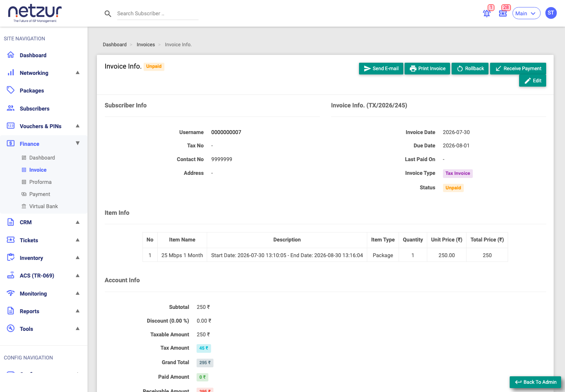Click the Finance Dashboard grid icon
This screenshot has width=565, height=392.
(24, 158)
